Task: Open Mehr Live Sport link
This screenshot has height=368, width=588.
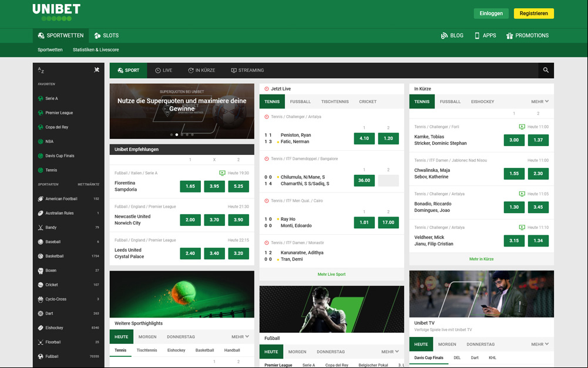Action: tap(331, 274)
